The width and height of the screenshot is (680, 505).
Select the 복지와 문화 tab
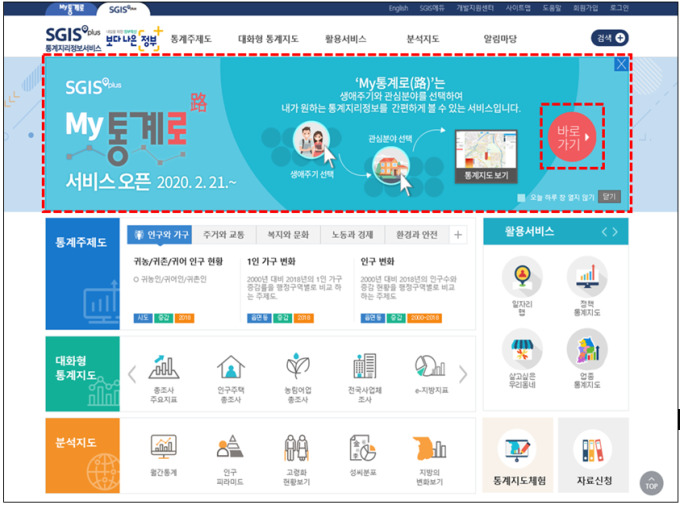click(288, 235)
